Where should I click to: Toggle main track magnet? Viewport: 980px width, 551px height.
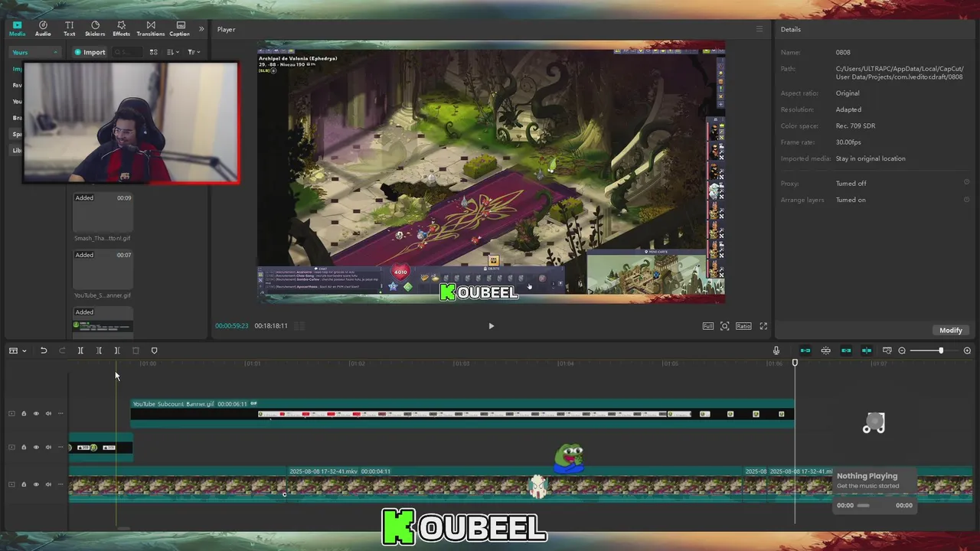[805, 350]
